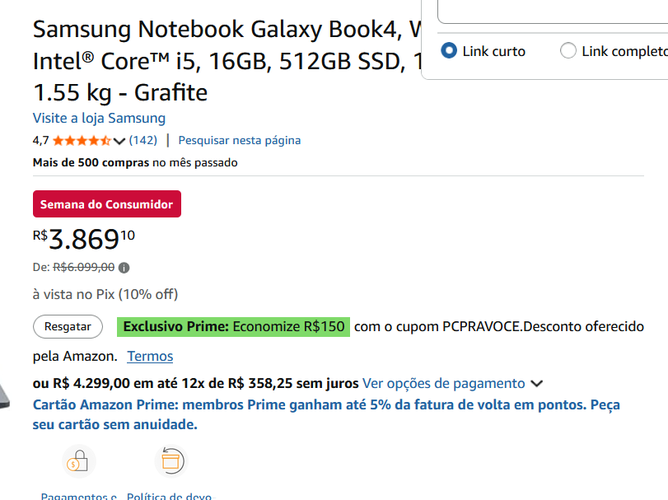Screen dimensions: 668x500
Task: Click the secure payments padlock icon
Action: (x=79, y=461)
